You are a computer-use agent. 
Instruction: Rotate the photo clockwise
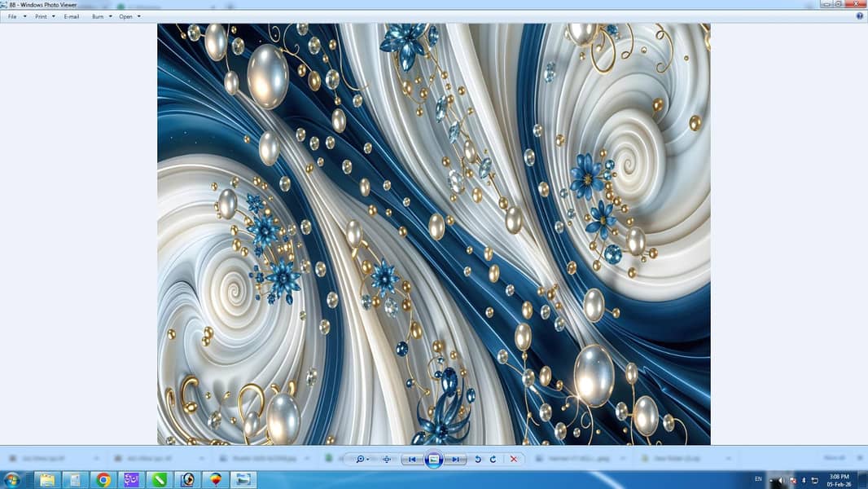pos(493,459)
